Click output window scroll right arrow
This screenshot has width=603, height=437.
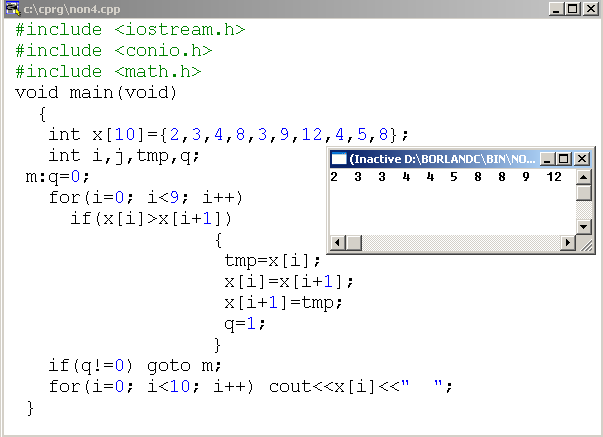(567, 243)
